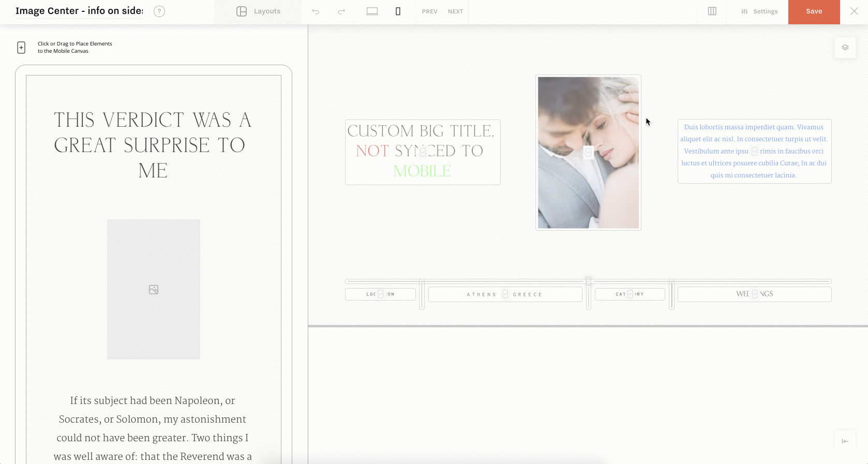Click the marker icon on ATHENS GREECE element
This screenshot has width=868, height=464.
[x=505, y=294]
